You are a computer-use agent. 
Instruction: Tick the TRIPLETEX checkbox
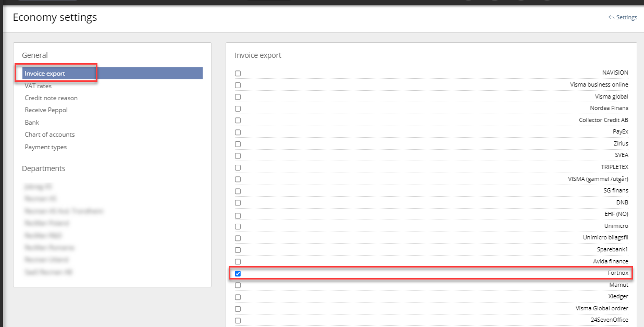click(238, 167)
